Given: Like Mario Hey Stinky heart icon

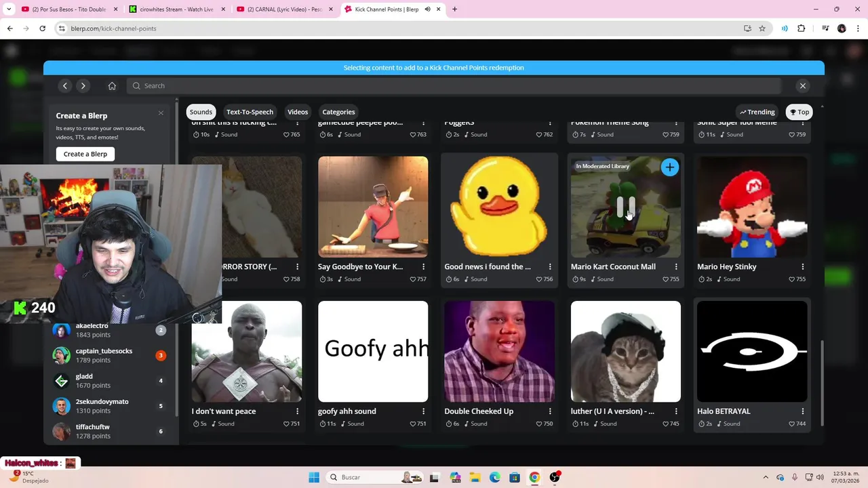Looking at the screenshot, I should click(792, 279).
